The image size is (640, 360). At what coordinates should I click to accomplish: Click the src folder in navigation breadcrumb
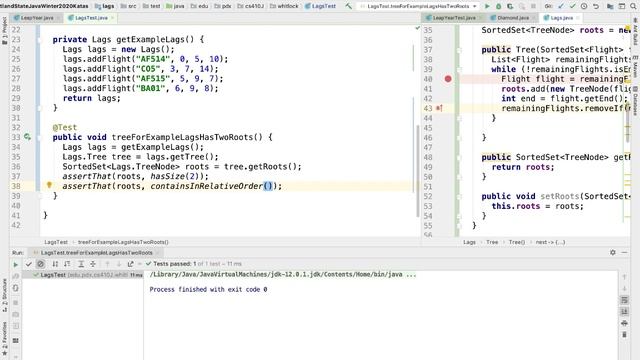click(128, 6)
